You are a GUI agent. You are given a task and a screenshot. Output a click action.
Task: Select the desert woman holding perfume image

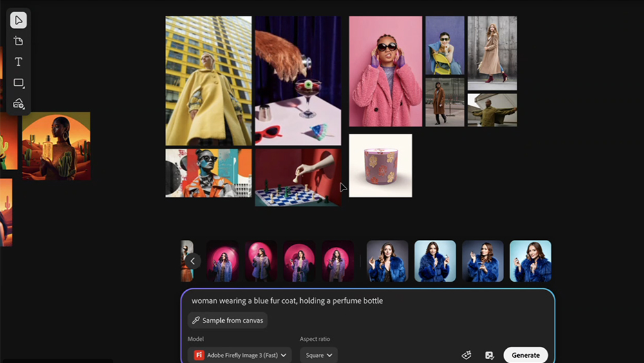click(x=56, y=146)
